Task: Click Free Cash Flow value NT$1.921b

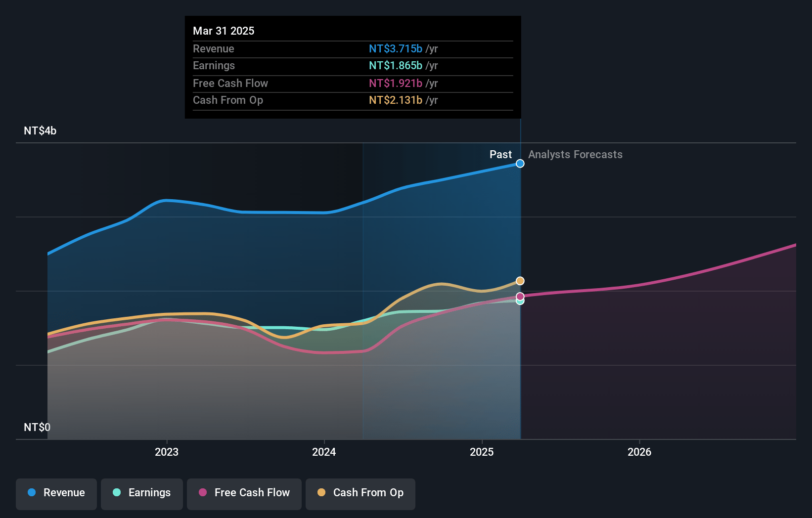Action: pyautogui.click(x=396, y=84)
